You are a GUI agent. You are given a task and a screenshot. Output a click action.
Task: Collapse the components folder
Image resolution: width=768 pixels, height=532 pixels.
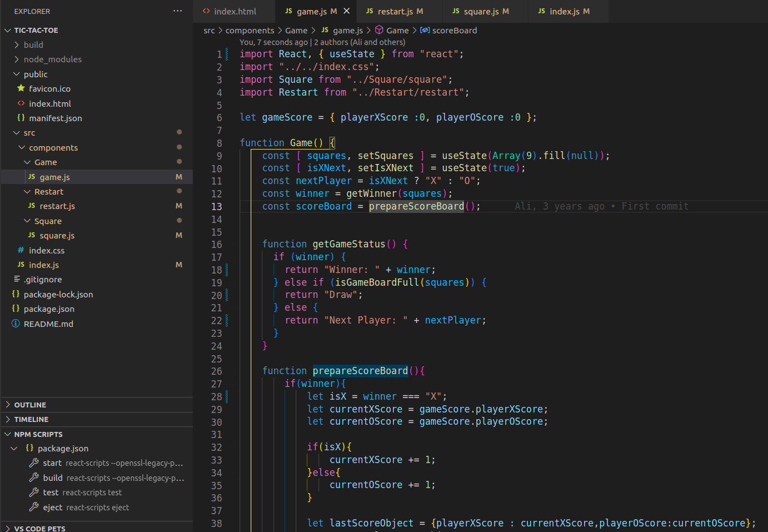(x=22, y=147)
